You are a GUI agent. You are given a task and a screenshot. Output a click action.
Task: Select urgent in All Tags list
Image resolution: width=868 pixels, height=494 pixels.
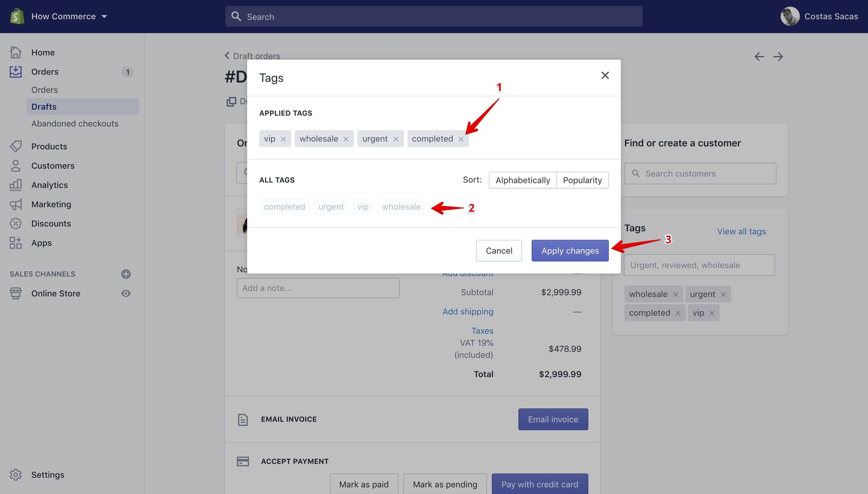coord(331,207)
